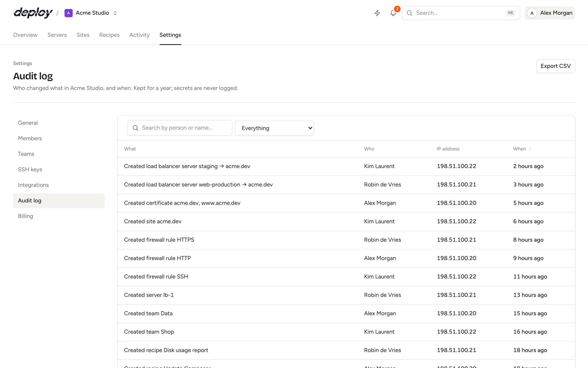
Task: Export the audit log as CSV
Action: pos(556,66)
